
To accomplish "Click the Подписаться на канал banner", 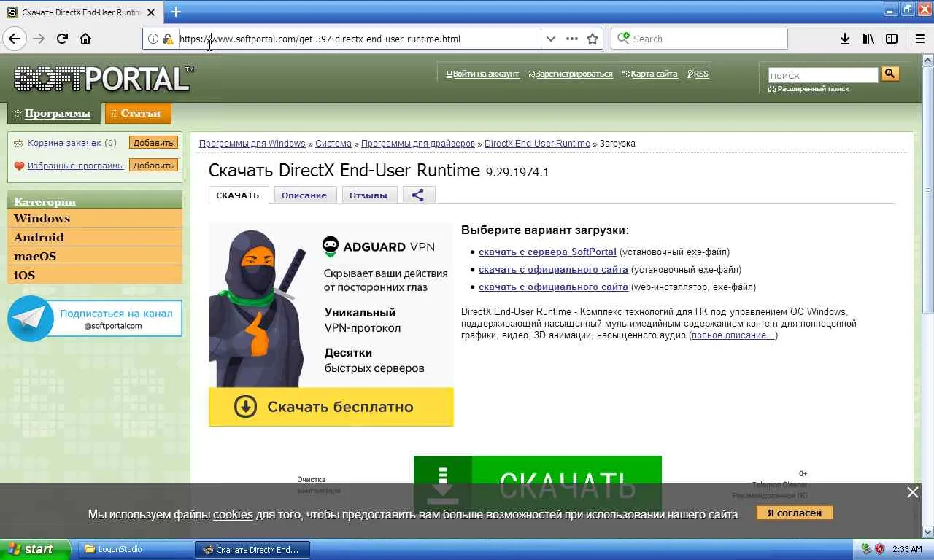I will click(95, 319).
